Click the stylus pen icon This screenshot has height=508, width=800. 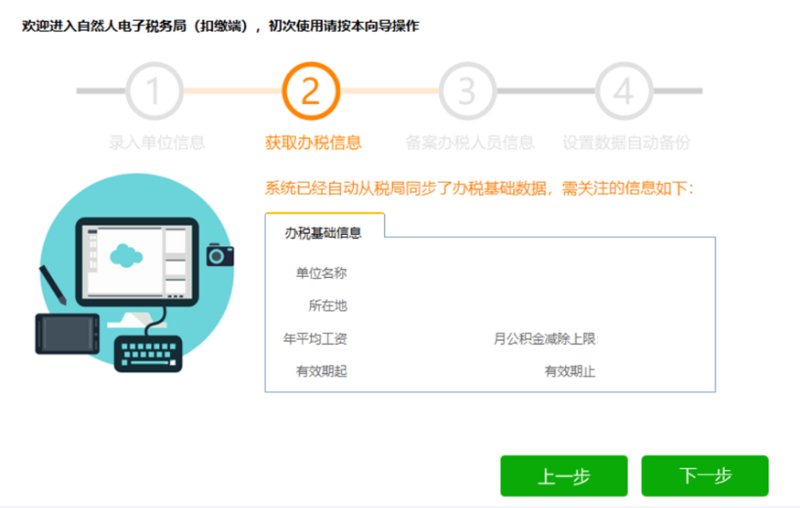pyautogui.click(x=54, y=284)
